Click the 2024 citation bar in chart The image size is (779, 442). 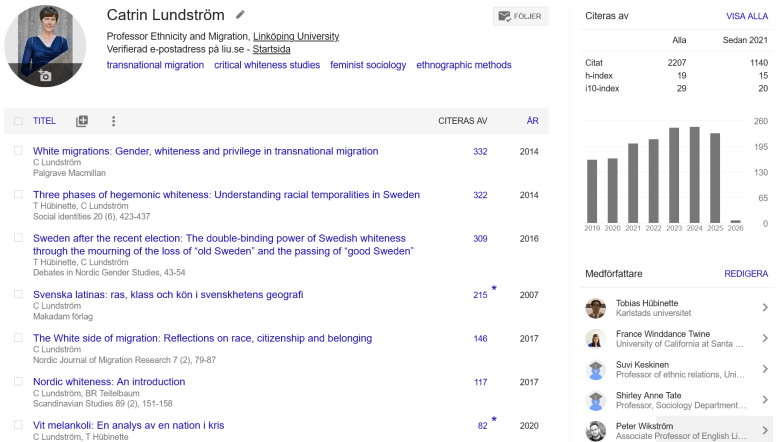click(x=695, y=174)
